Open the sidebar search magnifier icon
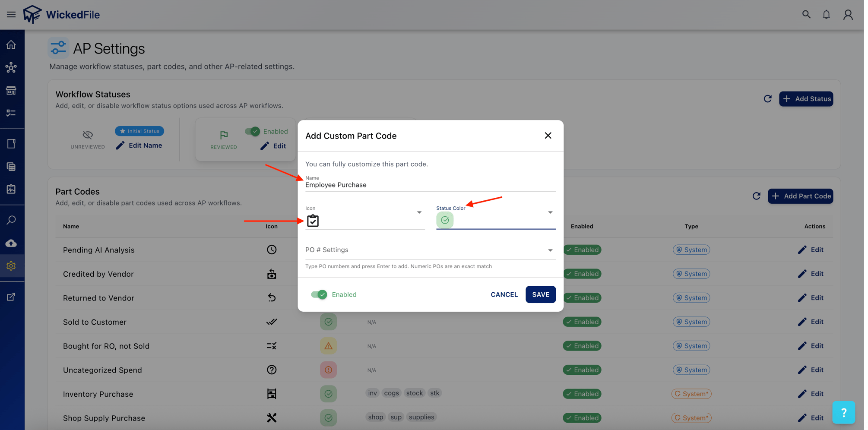Viewport: 868px width, 430px height. (11, 220)
